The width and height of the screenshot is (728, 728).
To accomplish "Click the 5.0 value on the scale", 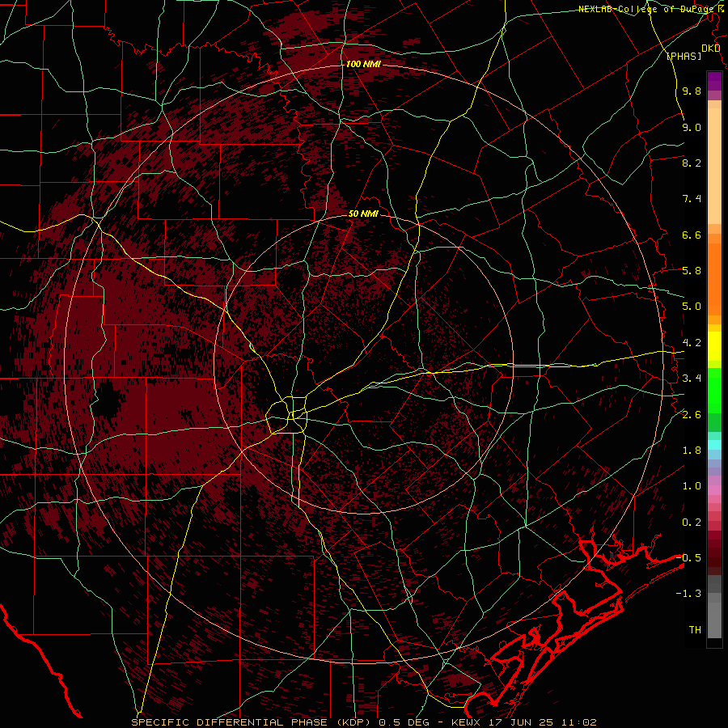I will [692, 307].
